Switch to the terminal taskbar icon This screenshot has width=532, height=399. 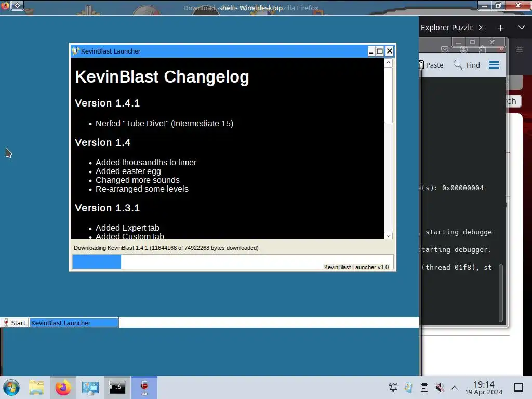(117, 388)
